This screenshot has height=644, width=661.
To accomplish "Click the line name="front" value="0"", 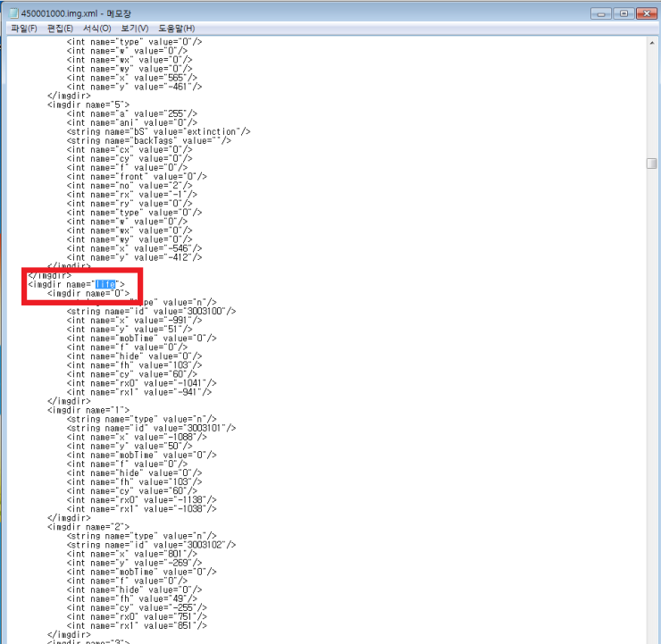I will (137, 177).
